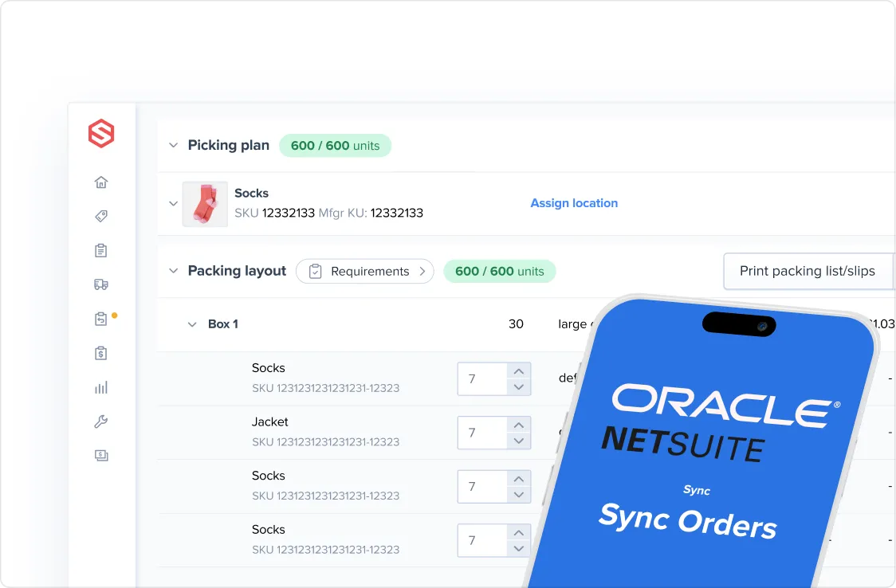Click Print packing list/slips
The image size is (896, 588).
pyautogui.click(x=808, y=271)
